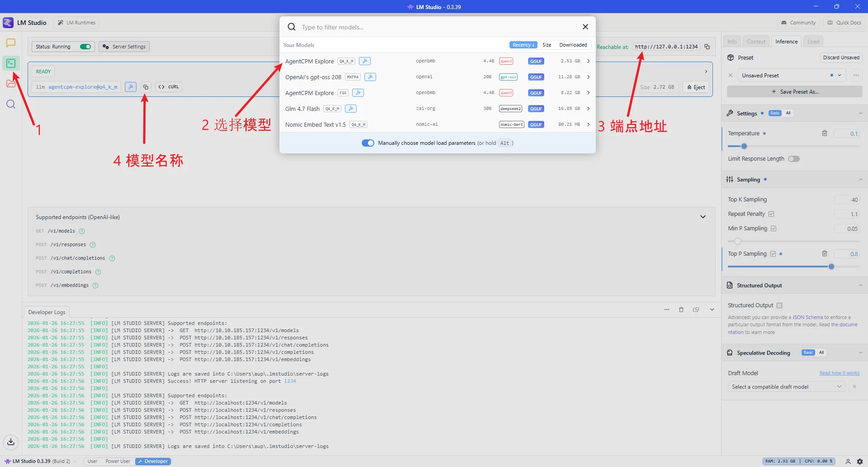The height and width of the screenshot is (467, 868).
Task: Show help for GET /v1/models endpoint
Action: (x=82, y=231)
